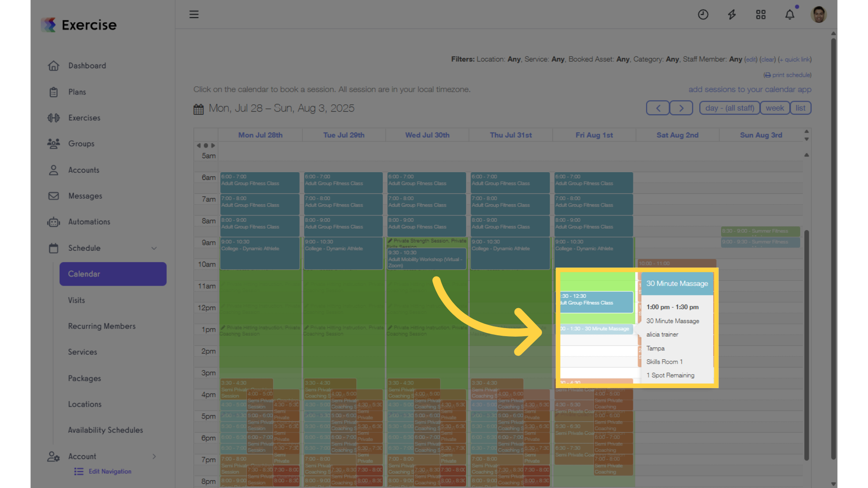Click the Schedule calendar icon in sidebar
The height and width of the screenshot is (488, 868).
click(x=53, y=248)
